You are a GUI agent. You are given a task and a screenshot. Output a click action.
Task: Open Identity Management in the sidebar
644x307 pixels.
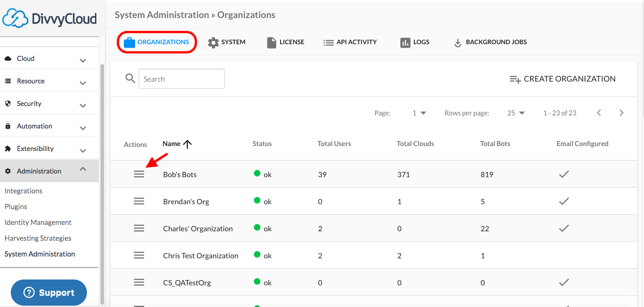click(x=38, y=222)
